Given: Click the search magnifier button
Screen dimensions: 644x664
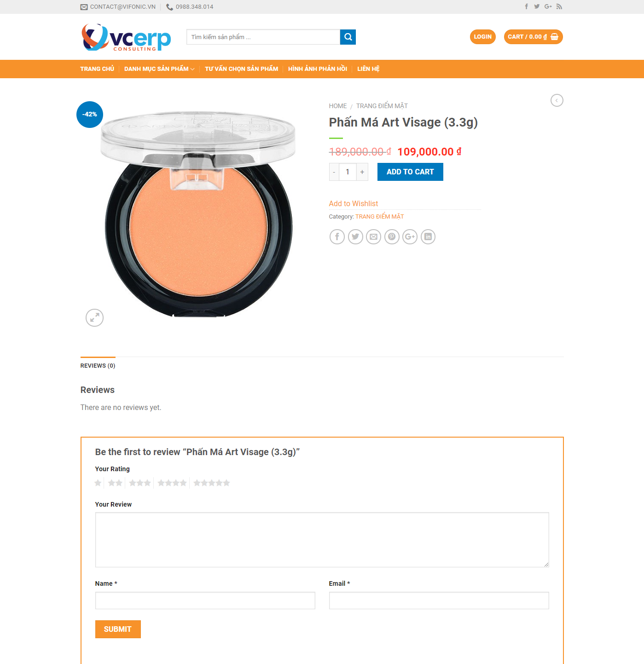Looking at the screenshot, I should [348, 37].
